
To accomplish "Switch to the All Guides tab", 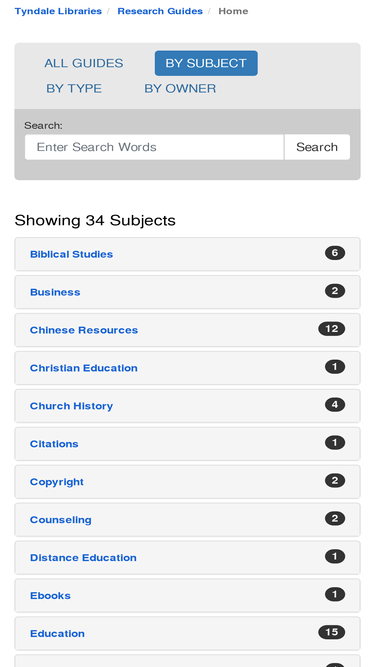I will [x=84, y=63].
